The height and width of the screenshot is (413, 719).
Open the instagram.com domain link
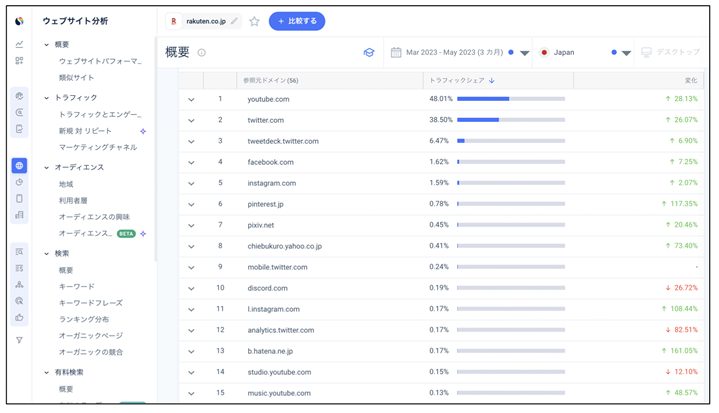pos(271,183)
